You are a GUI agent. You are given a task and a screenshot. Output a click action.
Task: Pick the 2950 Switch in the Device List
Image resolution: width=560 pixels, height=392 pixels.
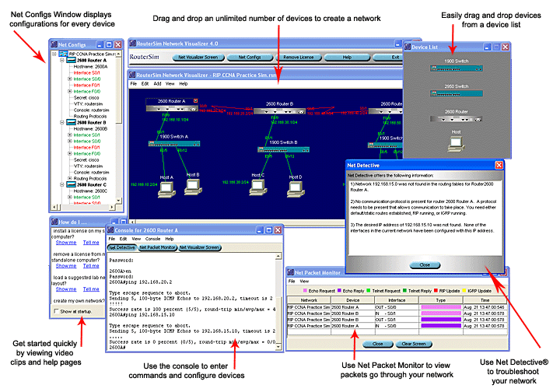point(456,93)
